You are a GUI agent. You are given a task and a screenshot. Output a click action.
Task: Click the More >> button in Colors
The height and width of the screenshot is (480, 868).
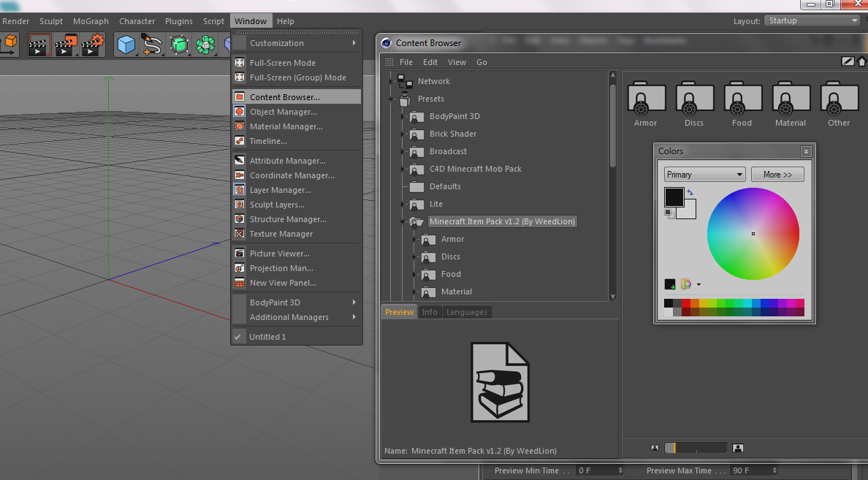(x=777, y=175)
